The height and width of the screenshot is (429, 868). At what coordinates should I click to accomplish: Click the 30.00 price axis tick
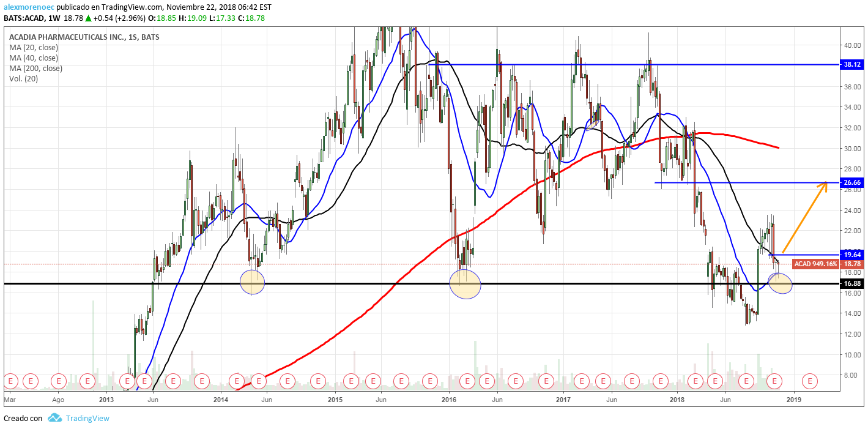(853, 148)
